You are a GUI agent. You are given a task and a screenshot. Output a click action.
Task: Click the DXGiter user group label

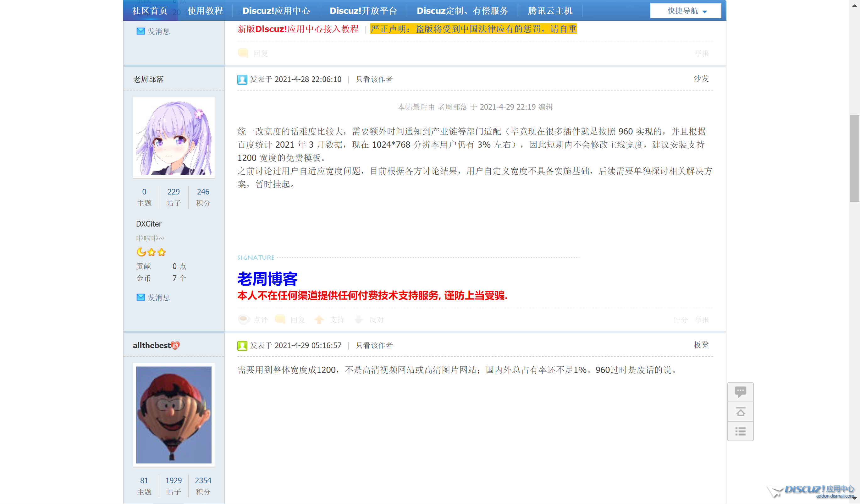click(149, 224)
